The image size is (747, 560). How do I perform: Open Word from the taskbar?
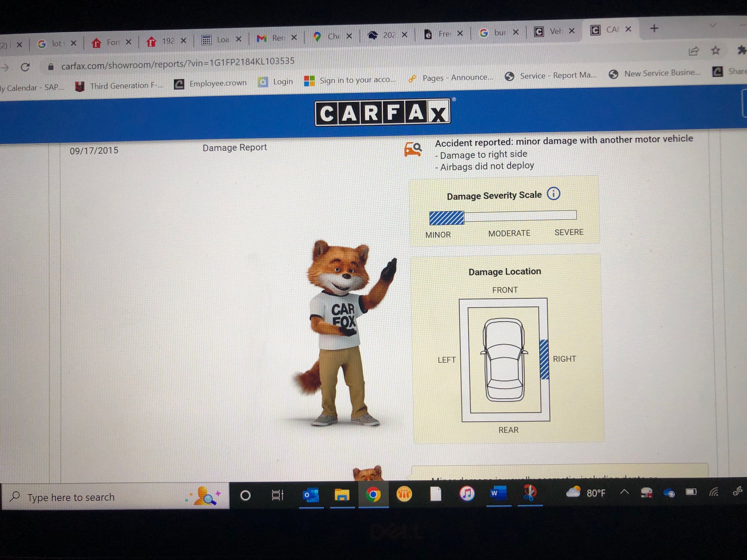tap(498, 493)
